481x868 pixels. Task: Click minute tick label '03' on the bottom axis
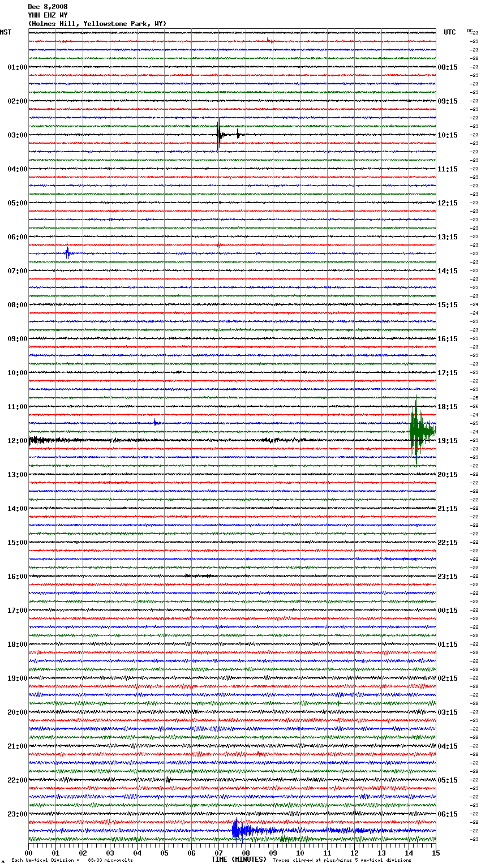point(110,852)
